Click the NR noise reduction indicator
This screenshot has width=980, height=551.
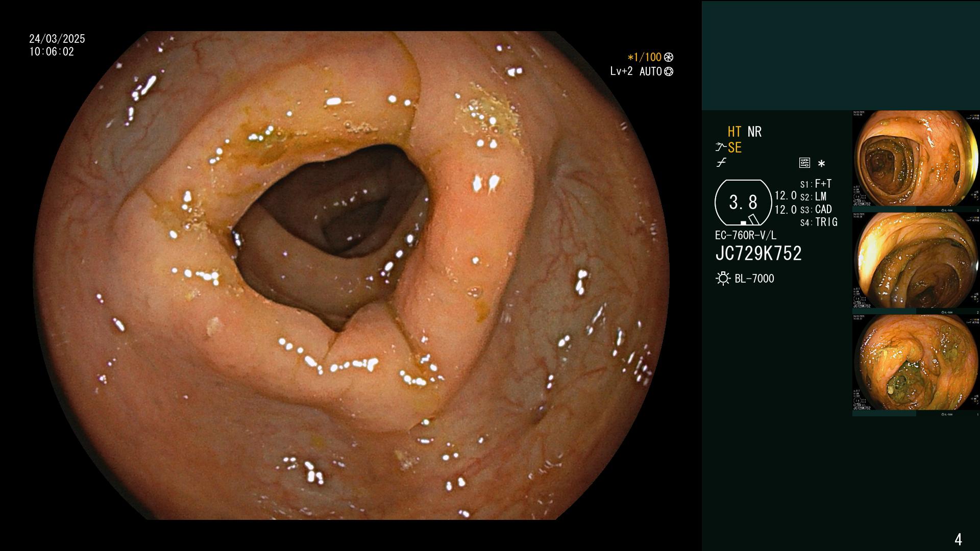(x=754, y=132)
